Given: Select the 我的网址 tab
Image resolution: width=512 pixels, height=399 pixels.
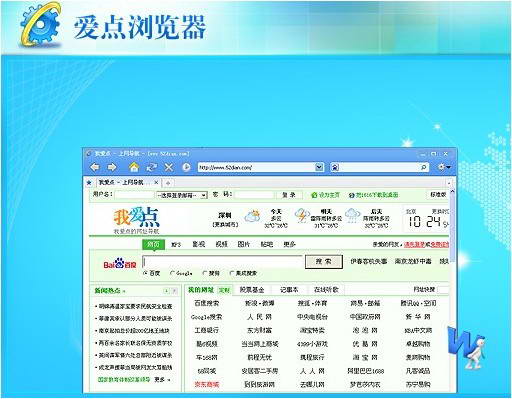Looking at the screenshot, I should click(201, 290).
